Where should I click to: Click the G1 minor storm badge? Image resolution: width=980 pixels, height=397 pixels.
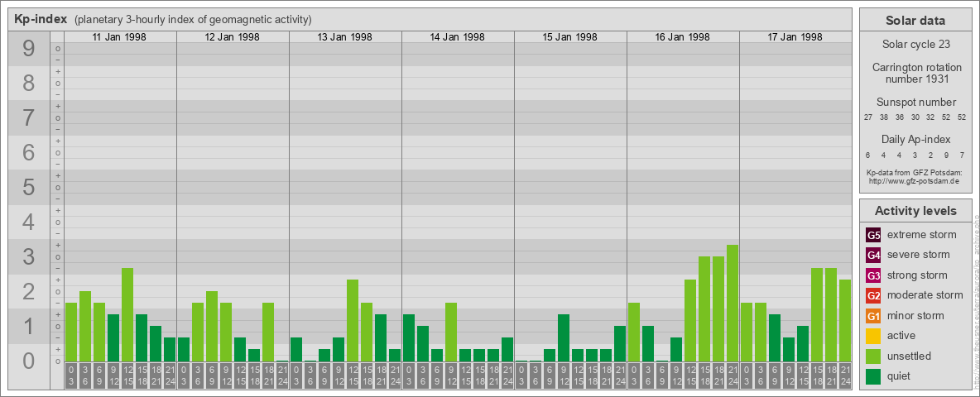pyautogui.click(x=873, y=316)
